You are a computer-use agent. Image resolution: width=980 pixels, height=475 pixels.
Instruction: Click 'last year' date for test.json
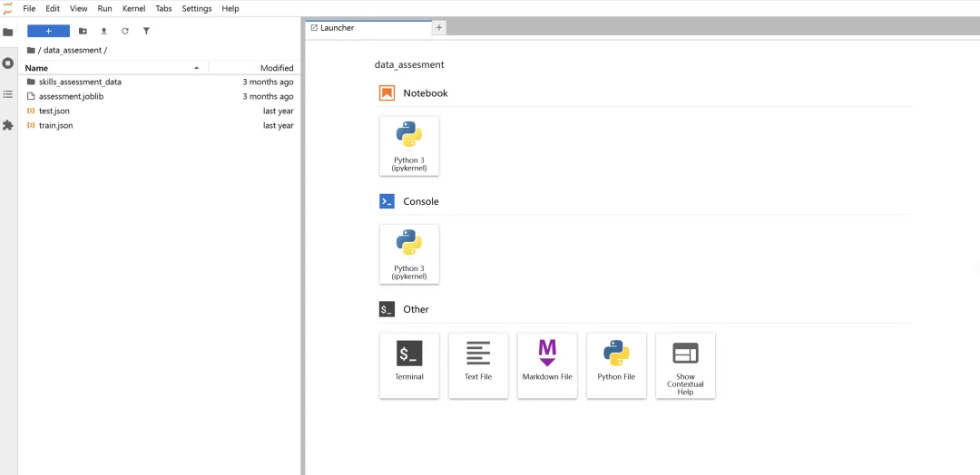pyautogui.click(x=279, y=111)
